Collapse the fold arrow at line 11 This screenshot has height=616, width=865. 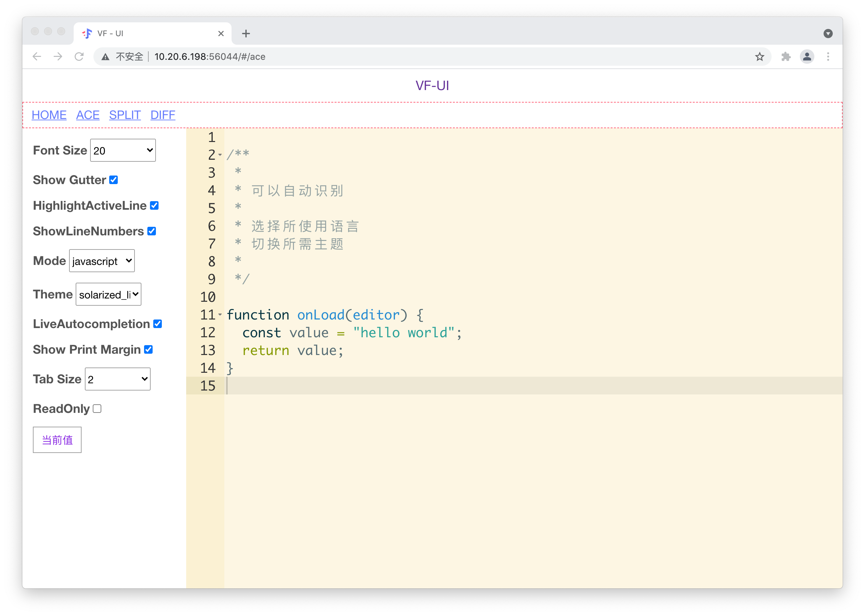220,315
